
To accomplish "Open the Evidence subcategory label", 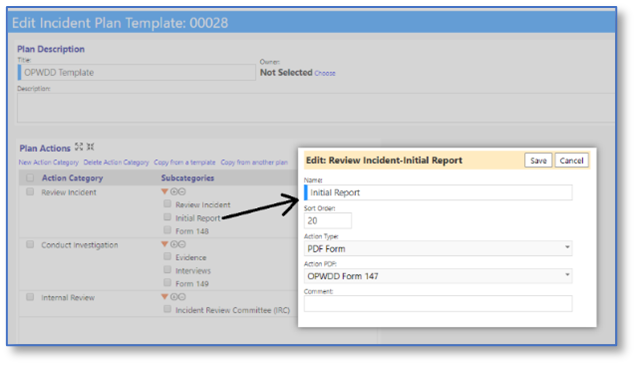I will tap(191, 258).
